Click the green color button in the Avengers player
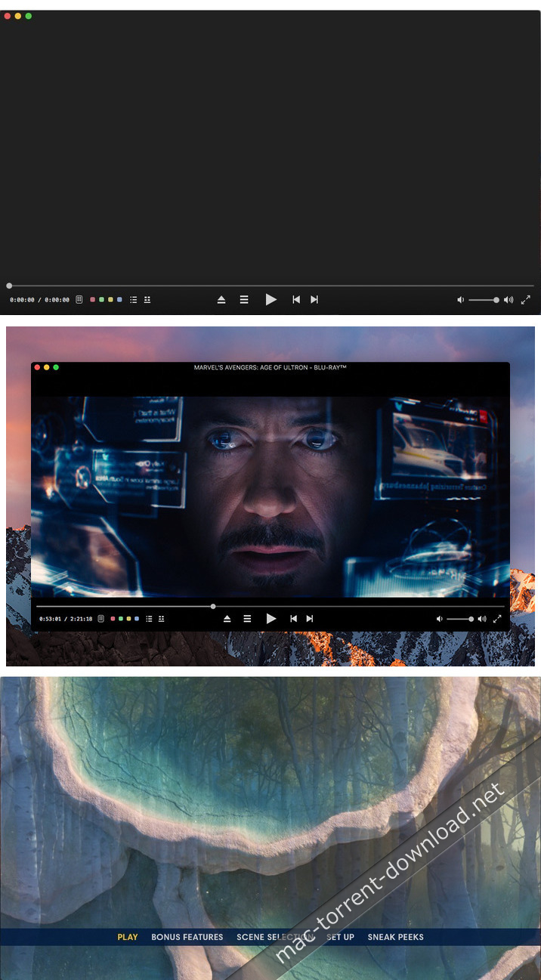This screenshot has height=980, width=541. (x=121, y=619)
